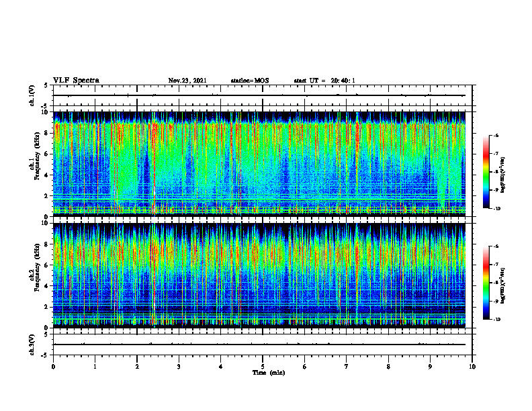Click the "-10" label on ch.2 color bar
This screenshot has height=411, width=532.
click(x=496, y=320)
